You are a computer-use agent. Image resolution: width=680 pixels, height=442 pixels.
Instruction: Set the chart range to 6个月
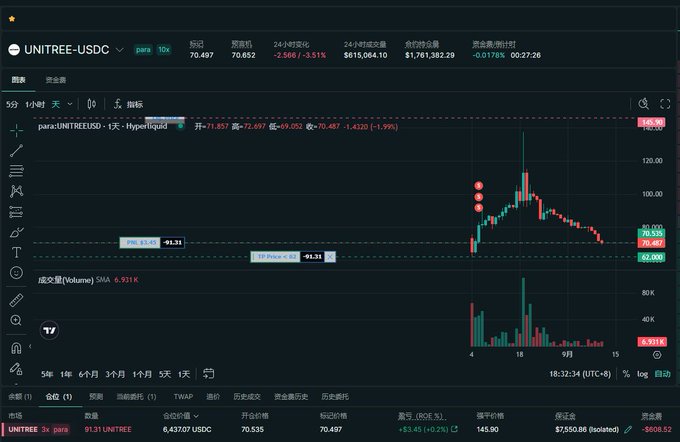(x=88, y=374)
